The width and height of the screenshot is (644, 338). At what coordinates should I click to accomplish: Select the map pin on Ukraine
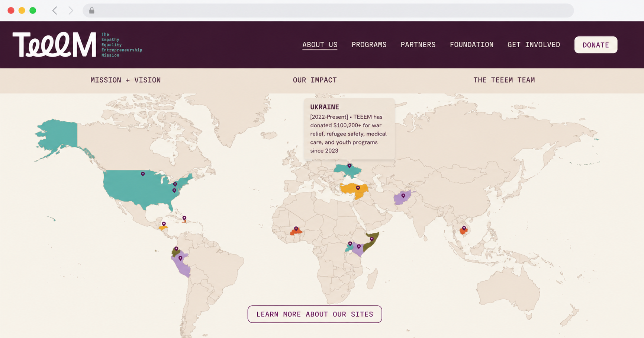point(350,166)
